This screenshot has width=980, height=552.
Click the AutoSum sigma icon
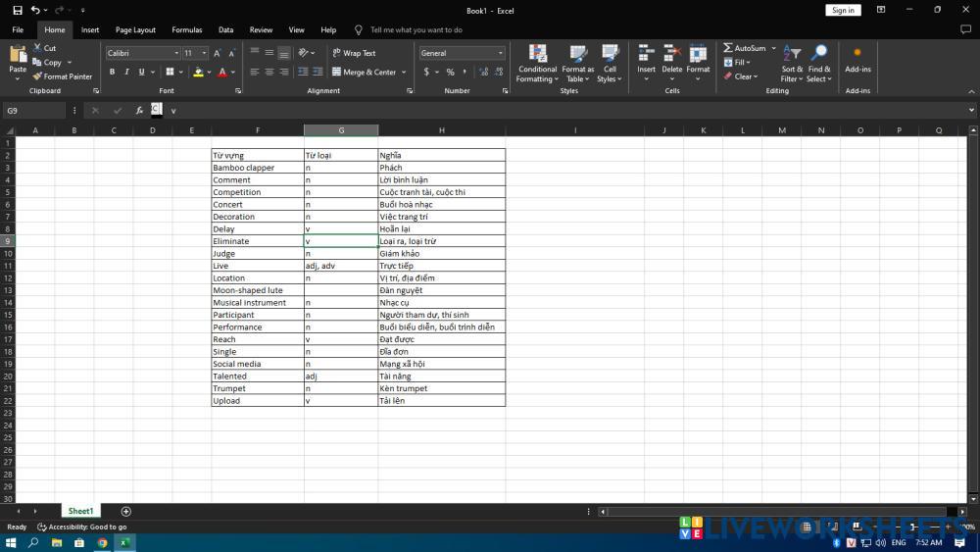tap(728, 48)
